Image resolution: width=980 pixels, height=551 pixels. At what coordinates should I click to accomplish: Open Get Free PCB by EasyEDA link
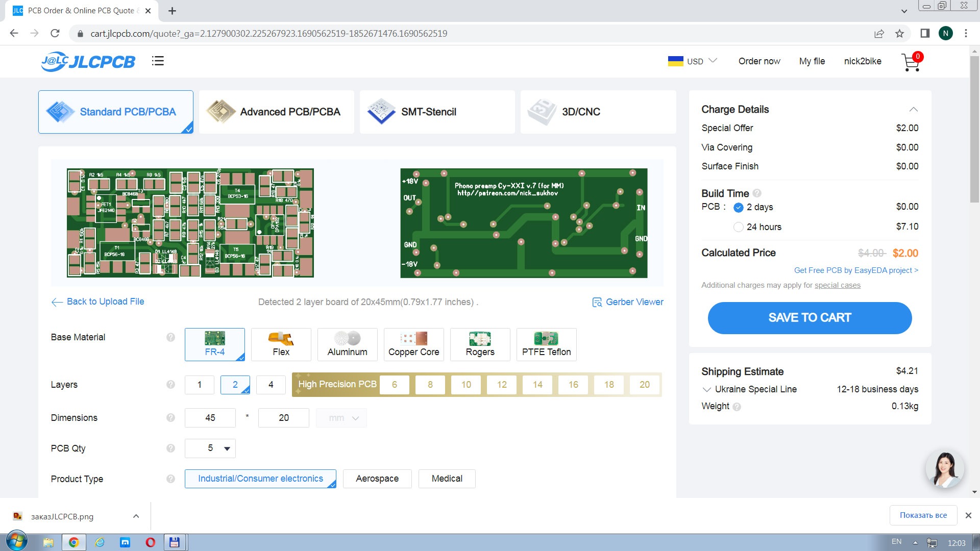click(x=856, y=270)
